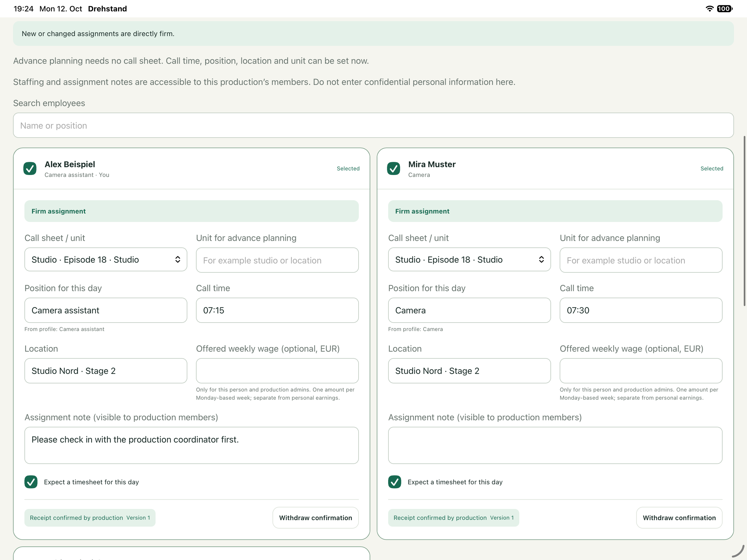
Task: Edit Alex's Camera assistant position field
Action: [106, 310]
